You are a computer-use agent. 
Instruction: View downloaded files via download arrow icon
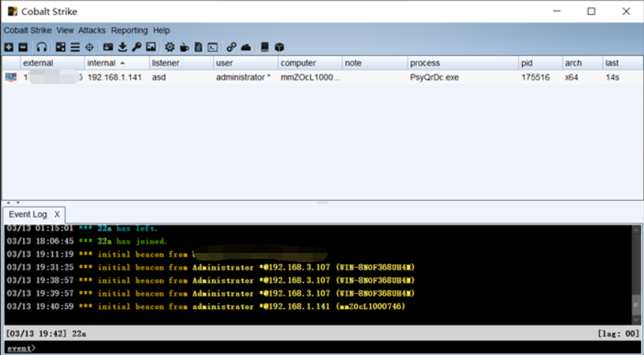click(123, 47)
